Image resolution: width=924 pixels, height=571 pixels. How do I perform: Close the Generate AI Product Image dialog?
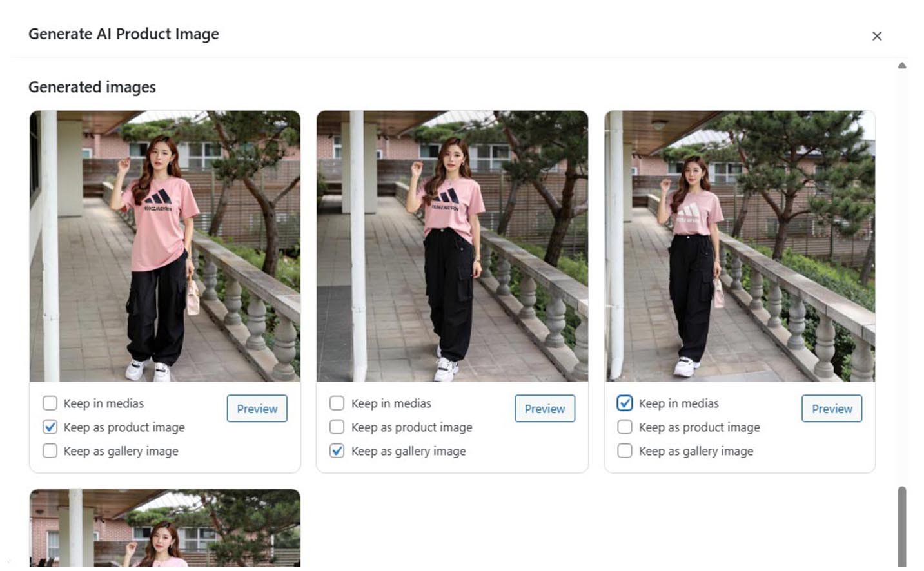click(876, 36)
